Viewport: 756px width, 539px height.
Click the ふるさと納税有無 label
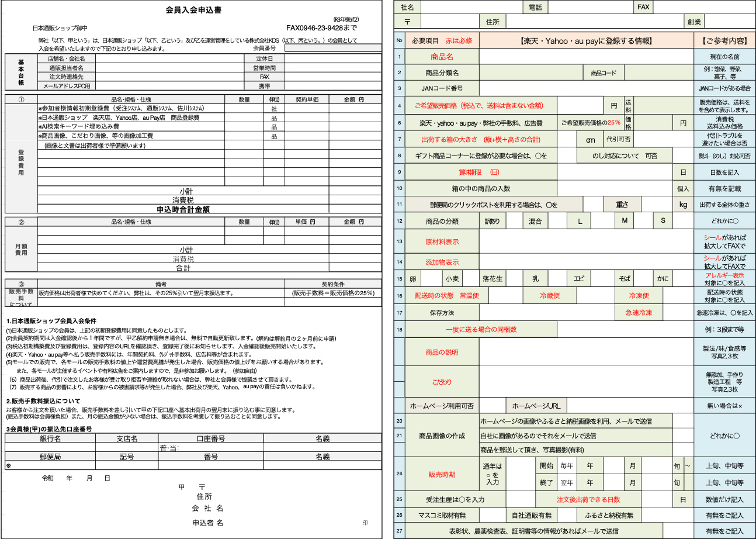(609, 515)
